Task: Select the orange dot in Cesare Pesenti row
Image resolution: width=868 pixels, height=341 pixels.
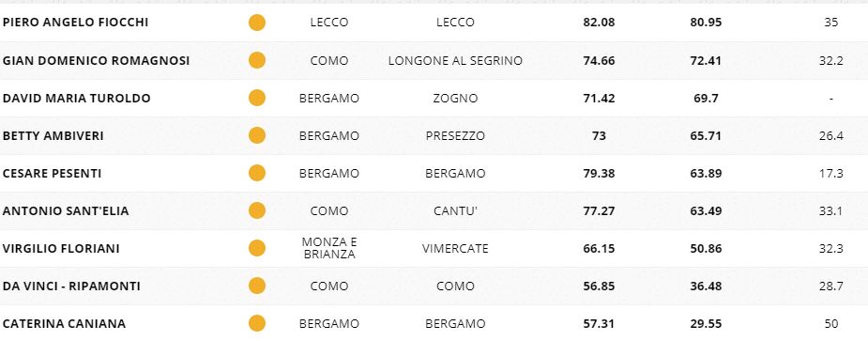Action: pyautogui.click(x=257, y=173)
